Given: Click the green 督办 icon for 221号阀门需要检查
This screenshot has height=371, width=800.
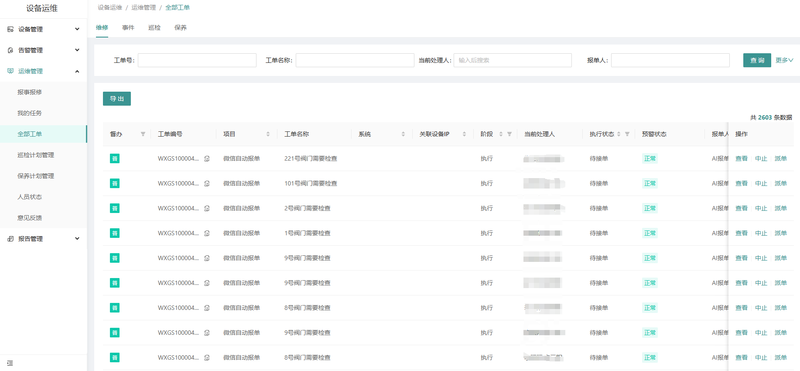Looking at the screenshot, I should (x=115, y=159).
